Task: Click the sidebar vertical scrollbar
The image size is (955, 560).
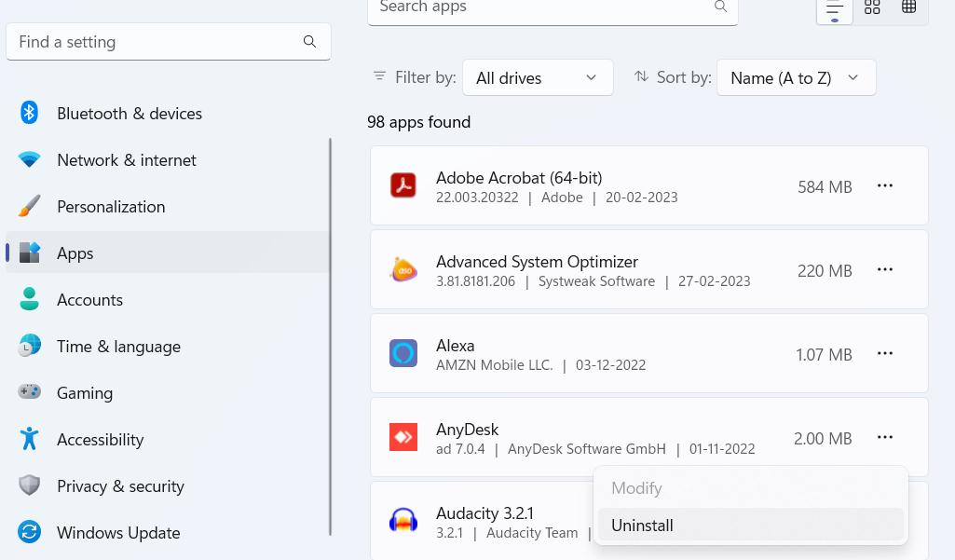Action: (x=330, y=336)
